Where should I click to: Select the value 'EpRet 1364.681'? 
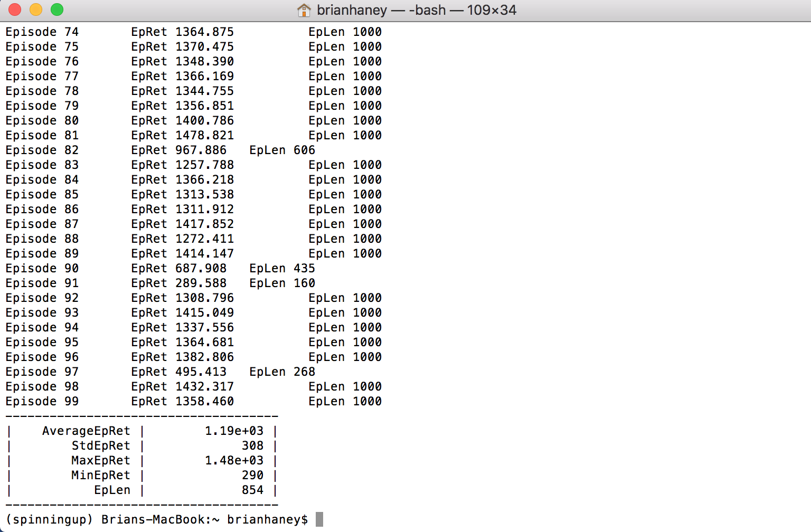(x=183, y=342)
